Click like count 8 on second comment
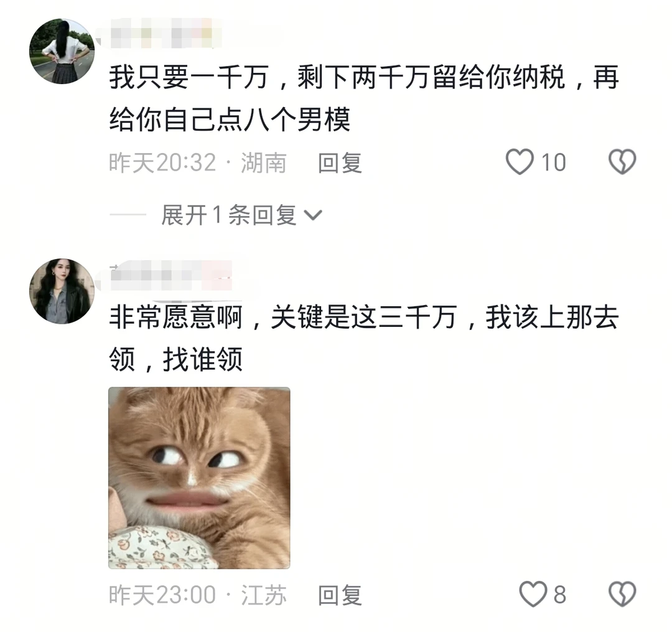The width and height of the screenshot is (672, 632). pos(560,595)
